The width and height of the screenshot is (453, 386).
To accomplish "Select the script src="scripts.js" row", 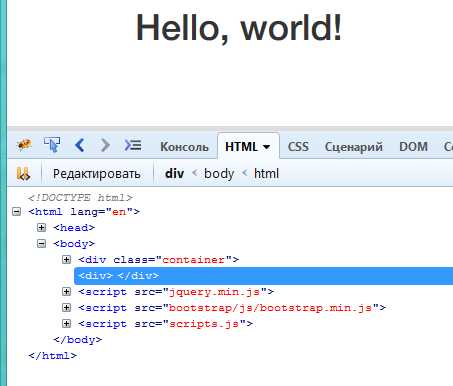I will coord(166,324).
